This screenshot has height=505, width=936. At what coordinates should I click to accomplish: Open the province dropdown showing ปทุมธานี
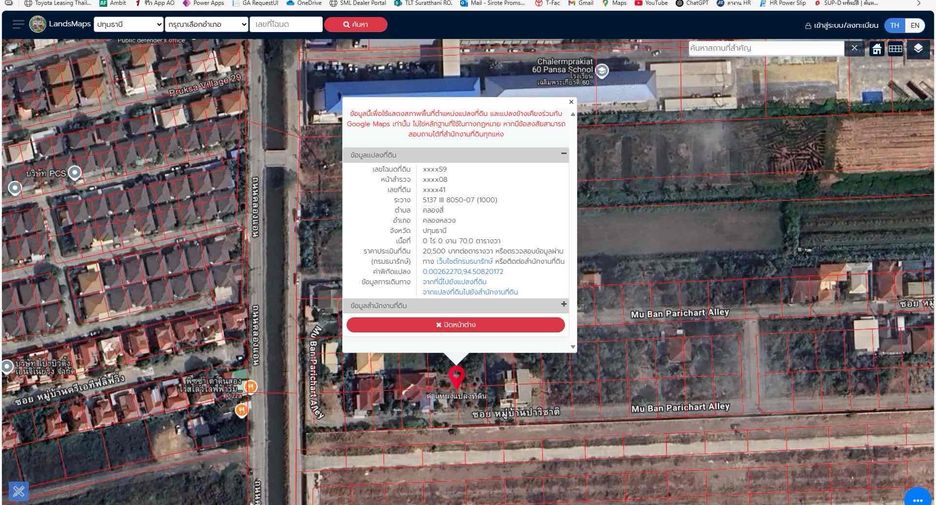[x=128, y=24]
